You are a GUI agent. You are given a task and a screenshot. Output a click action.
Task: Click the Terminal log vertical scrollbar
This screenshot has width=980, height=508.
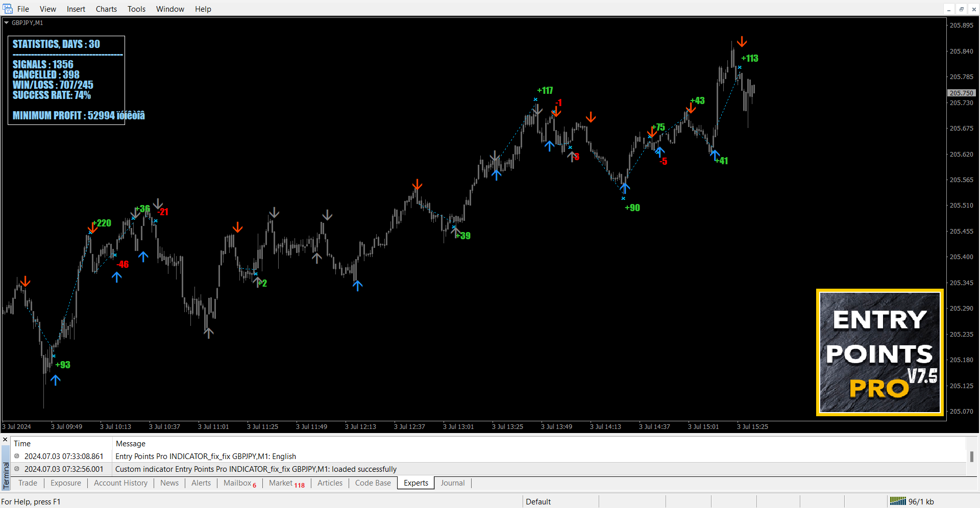(x=971, y=456)
